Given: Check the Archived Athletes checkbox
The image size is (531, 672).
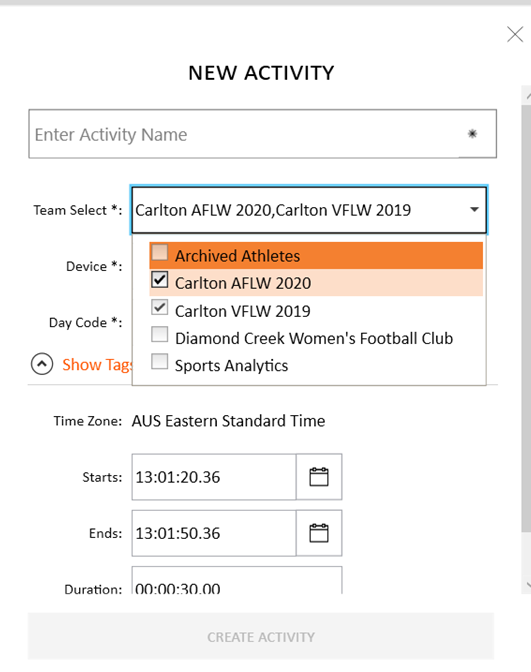Looking at the screenshot, I should point(159,252).
